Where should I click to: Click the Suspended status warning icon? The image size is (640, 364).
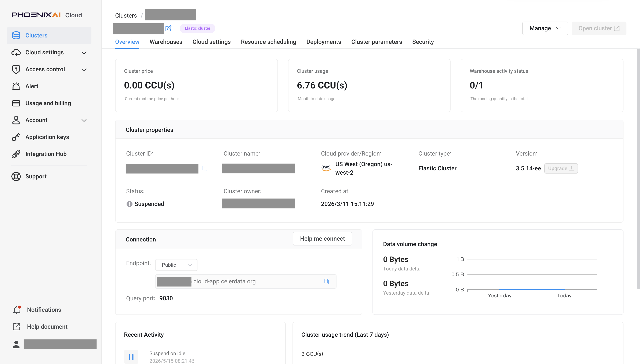[129, 204]
